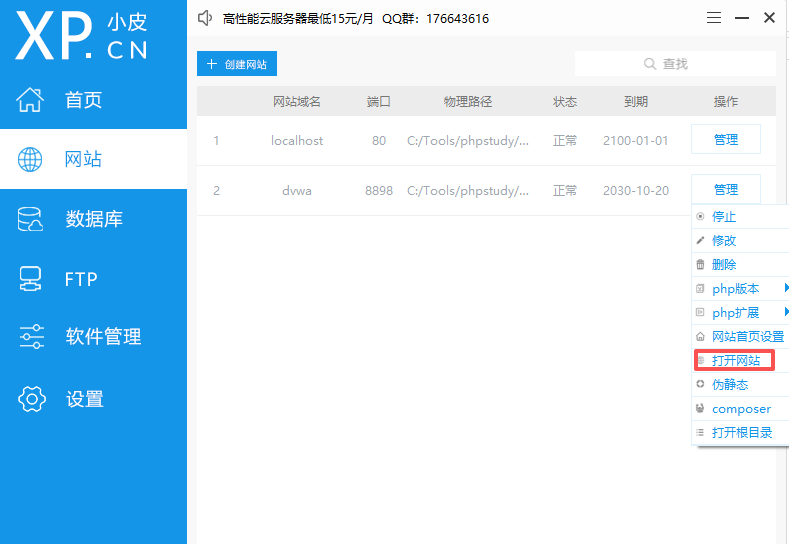Click the localhost row physical path
Viewport: 789px width, 544px height.
point(468,140)
